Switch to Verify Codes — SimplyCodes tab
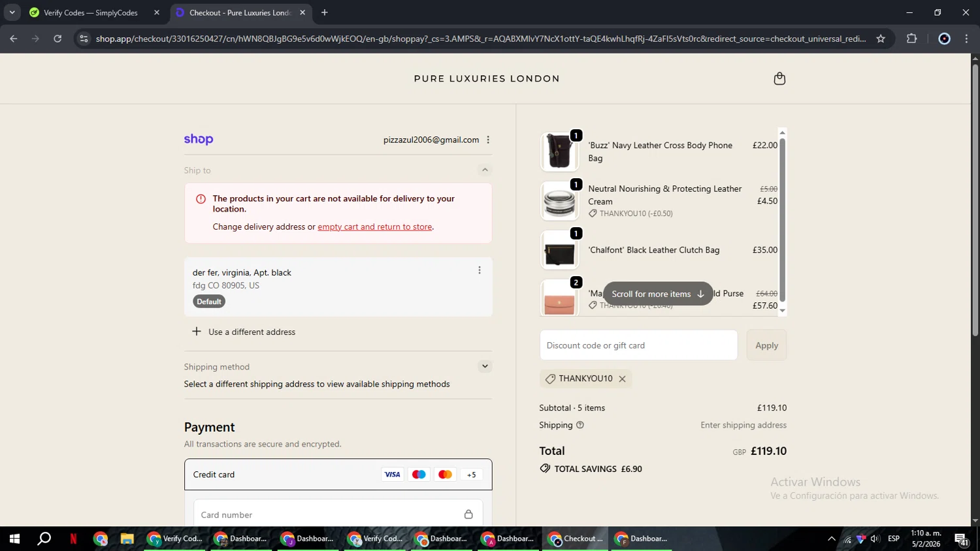980x551 pixels. tap(91, 12)
